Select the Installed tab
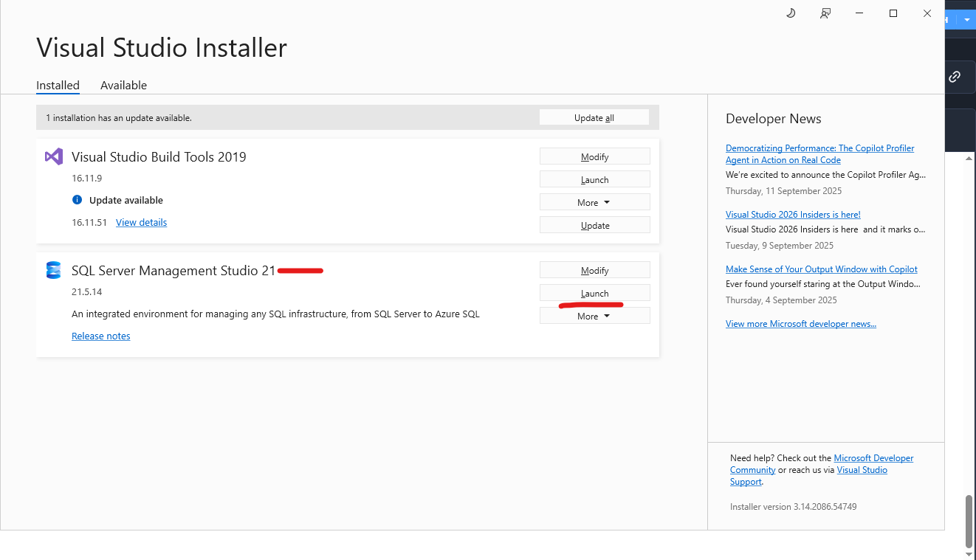The width and height of the screenshot is (976, 560). tap(58, 85)
